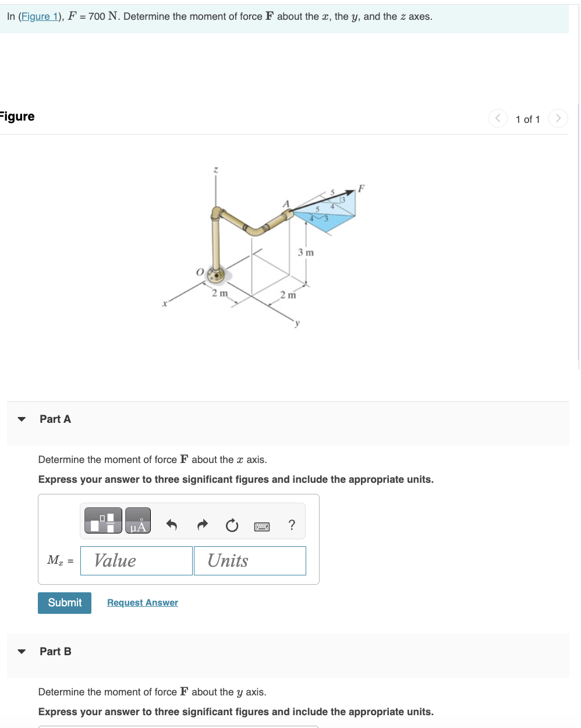Click the redo arrow in answer toolbar

pos(202,525)
